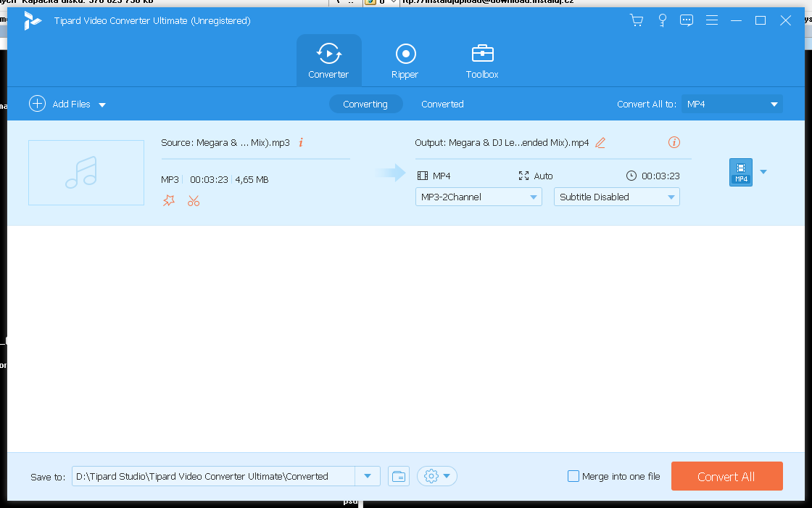812x508 pixels.
Task: Switch to the Converting tab
Action: pyautogui.click(x=365, y=104)
